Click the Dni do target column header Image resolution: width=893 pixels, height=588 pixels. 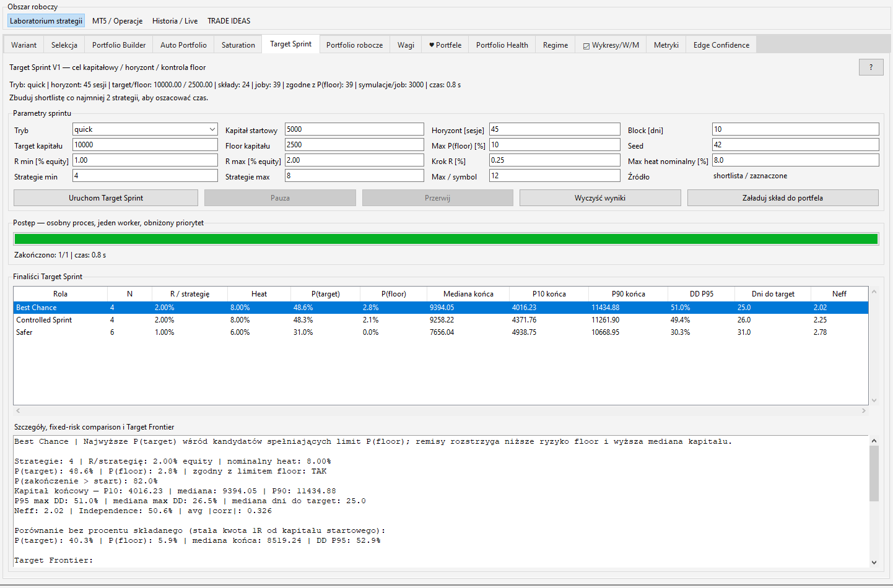point(773,294)
